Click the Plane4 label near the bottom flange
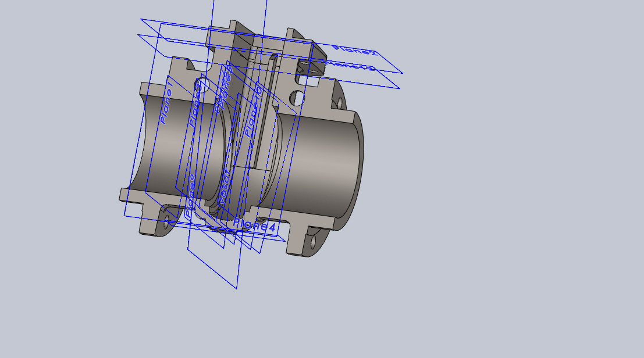This screenshot has height=358, width=644. (254, 225)
